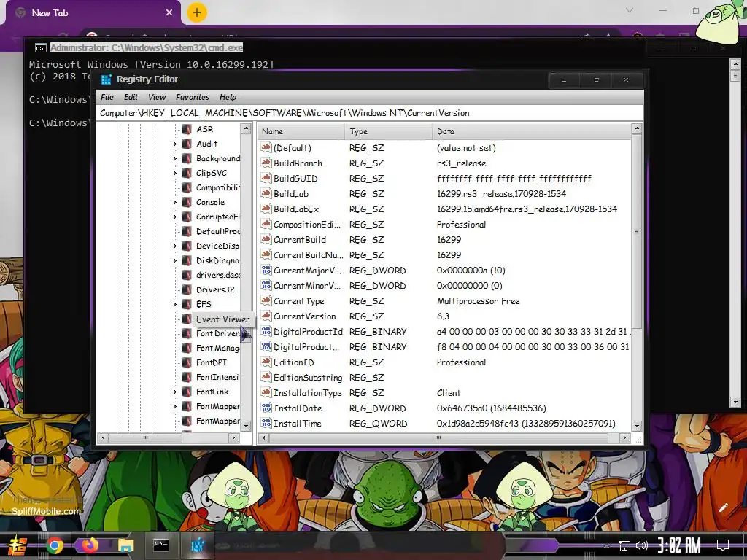Click the DigitalProductId binary value icon

pyautogui.click(x=266, y=332)
